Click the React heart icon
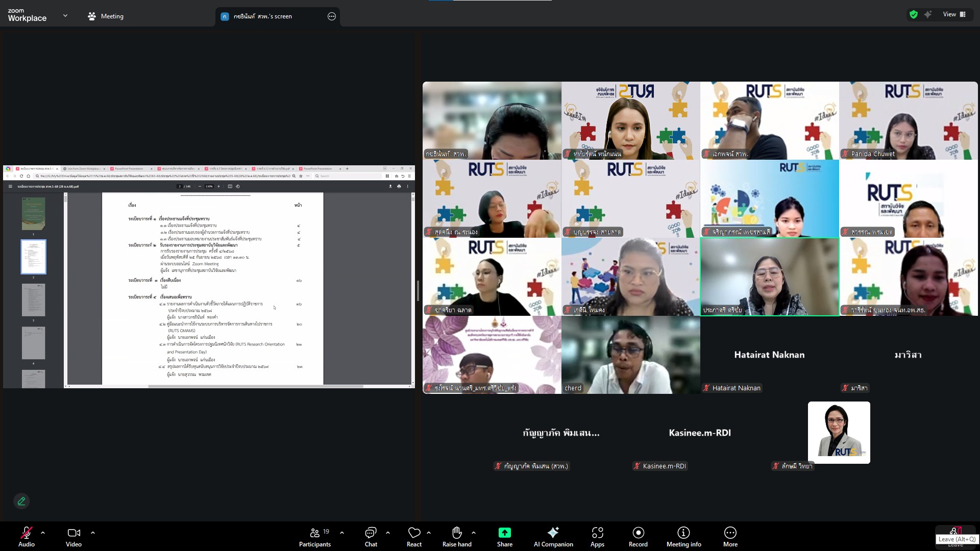This screenshot has width=980, height=551. tap(414, 533)
